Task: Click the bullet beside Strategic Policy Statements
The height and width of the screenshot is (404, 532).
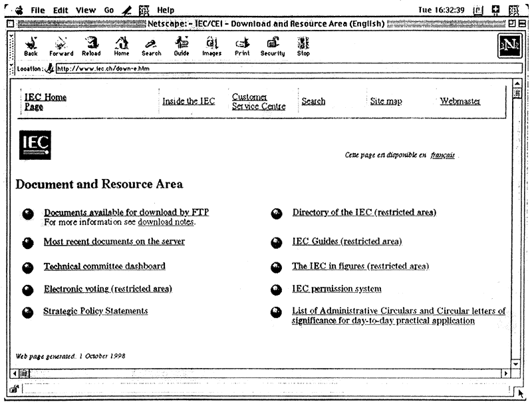Action: click(x=28, y=313)
